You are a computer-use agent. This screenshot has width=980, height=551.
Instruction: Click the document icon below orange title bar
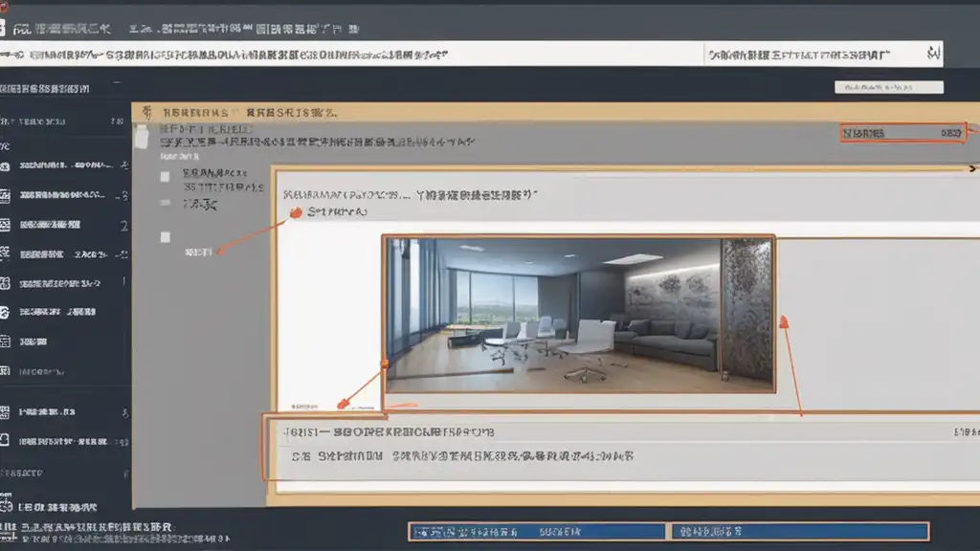tap(142, 135)
